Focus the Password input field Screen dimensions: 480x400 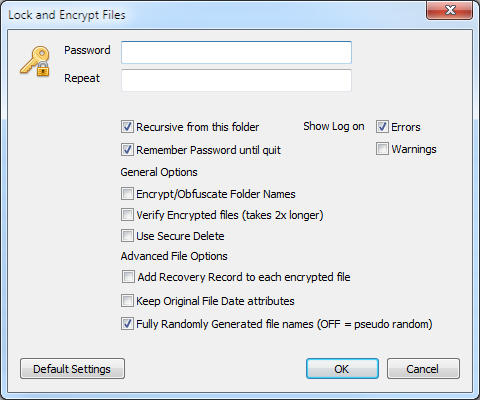236,52
